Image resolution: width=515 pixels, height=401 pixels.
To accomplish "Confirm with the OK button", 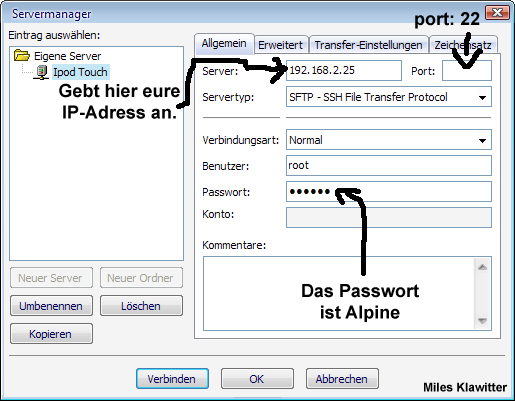I will click(257, 379).
